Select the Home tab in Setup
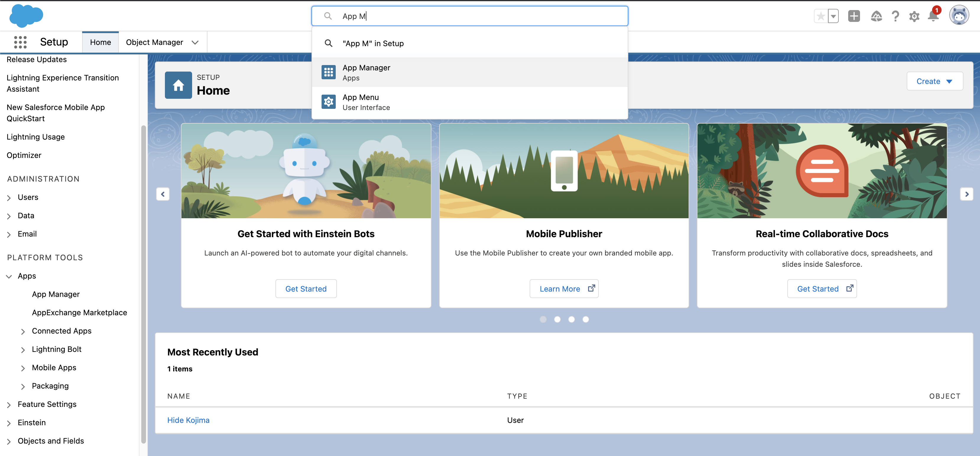980x456 pixels. [100, 42]
